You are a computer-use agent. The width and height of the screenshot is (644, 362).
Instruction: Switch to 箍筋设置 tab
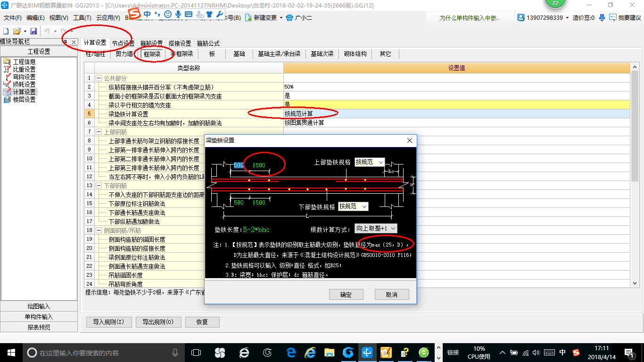click(151, 43)
